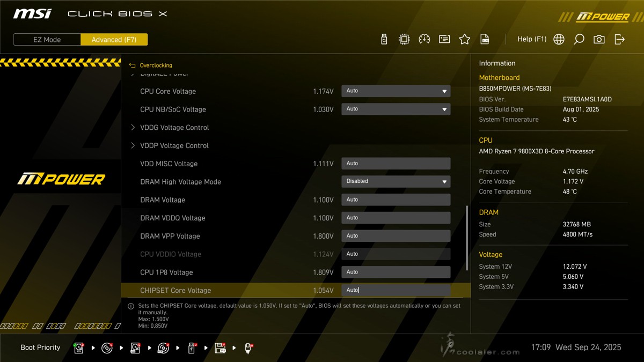Open the M-Flash USB update icon

pyautogui.click(x=384, y=39)
